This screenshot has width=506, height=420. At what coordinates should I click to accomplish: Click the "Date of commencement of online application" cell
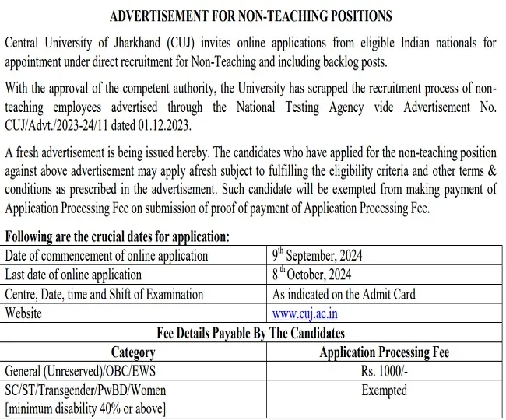coord(107,255)
